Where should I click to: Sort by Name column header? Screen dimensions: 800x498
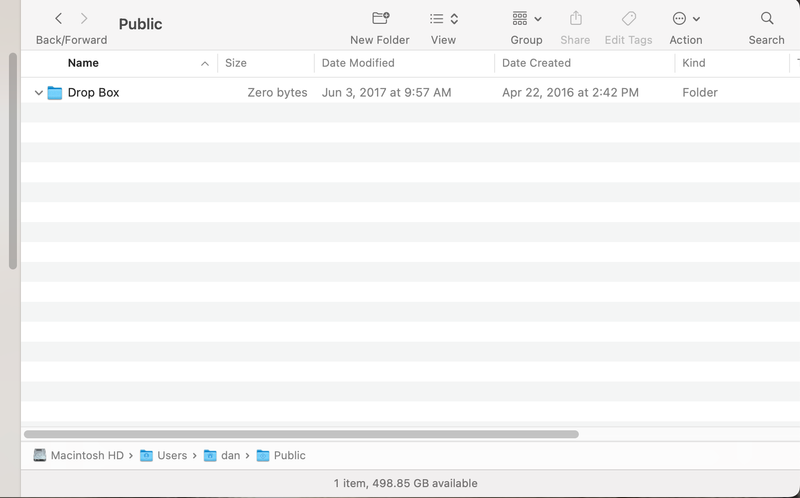pos(83,63)
